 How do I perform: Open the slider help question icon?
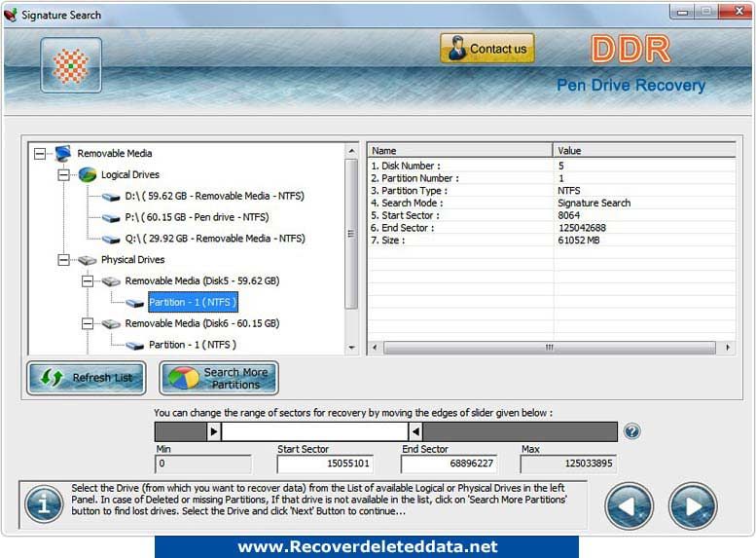pyautogui.click(x=631, y=431)
